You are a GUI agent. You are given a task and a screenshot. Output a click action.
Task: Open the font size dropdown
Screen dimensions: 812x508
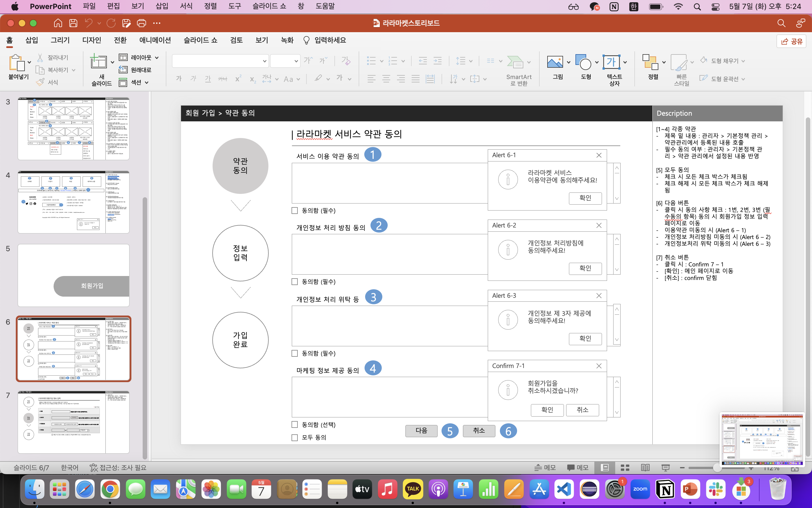296,61
